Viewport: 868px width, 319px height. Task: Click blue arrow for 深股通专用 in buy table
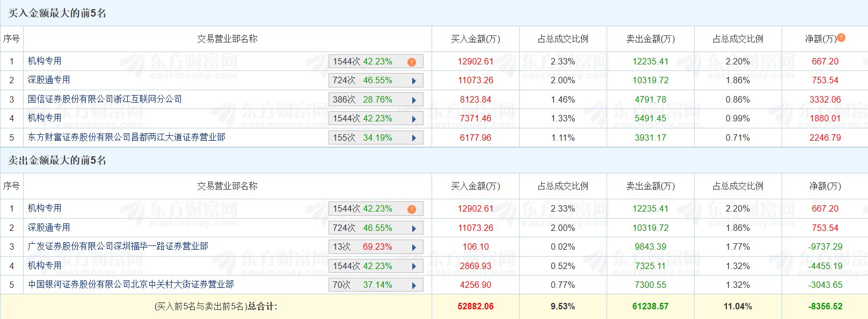pyautogui.click(x=414, y=81)
